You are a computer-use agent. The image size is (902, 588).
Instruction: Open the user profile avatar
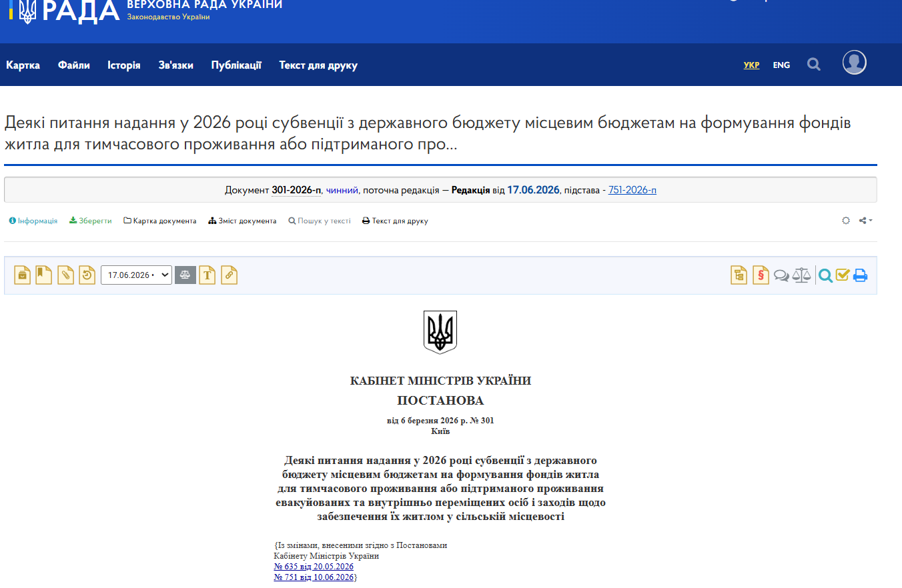pos(855,63)
